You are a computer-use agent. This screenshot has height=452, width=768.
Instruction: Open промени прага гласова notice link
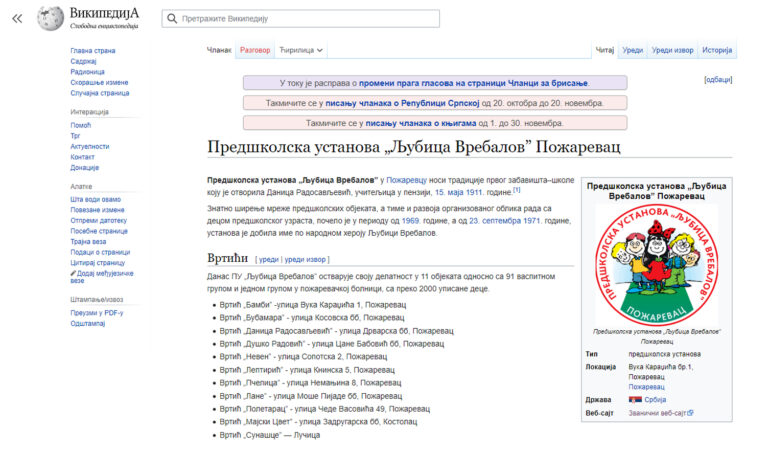click(x=473, y=83)
